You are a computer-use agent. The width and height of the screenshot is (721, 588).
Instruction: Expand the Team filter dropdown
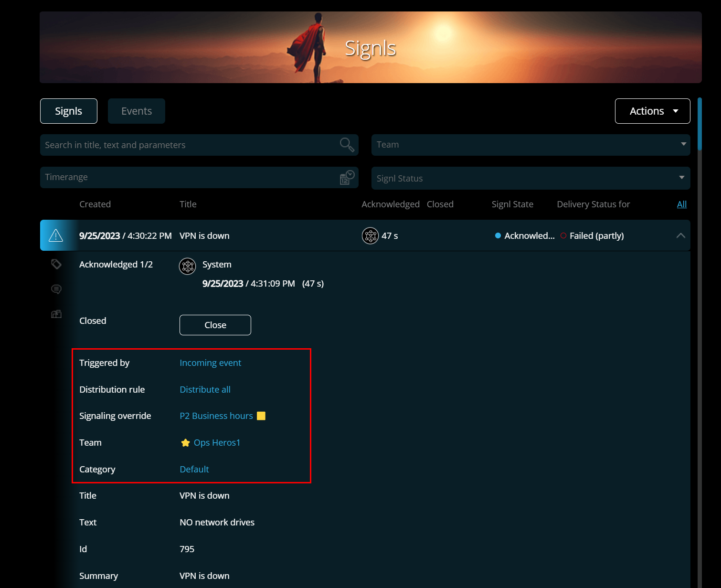pyautogui.click(x=531, y=145)
